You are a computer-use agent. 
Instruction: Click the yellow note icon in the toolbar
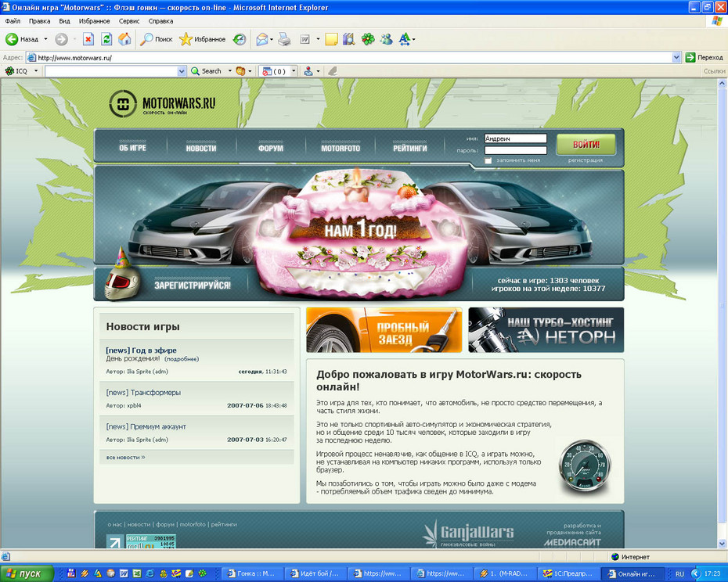click(331, 39)
